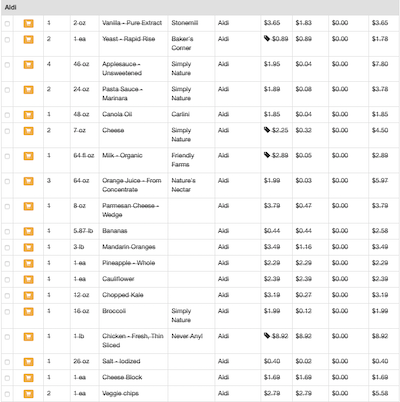Click the cart icon for Yeast - Rapid Rise
This screenshot has width=400, height=402.
point(29,39)
